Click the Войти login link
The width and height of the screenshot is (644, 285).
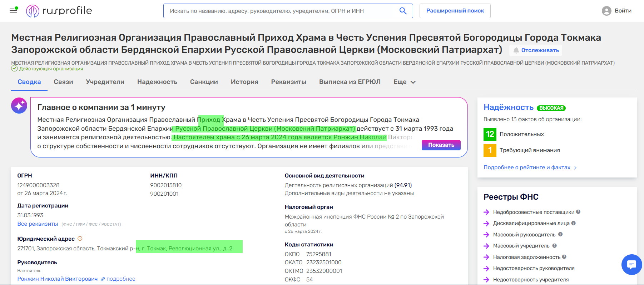point(623,11)
